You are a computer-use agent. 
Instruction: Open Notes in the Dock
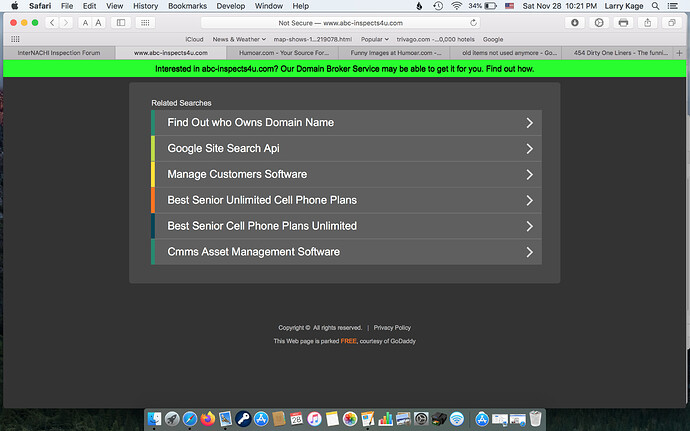[332, 419]
